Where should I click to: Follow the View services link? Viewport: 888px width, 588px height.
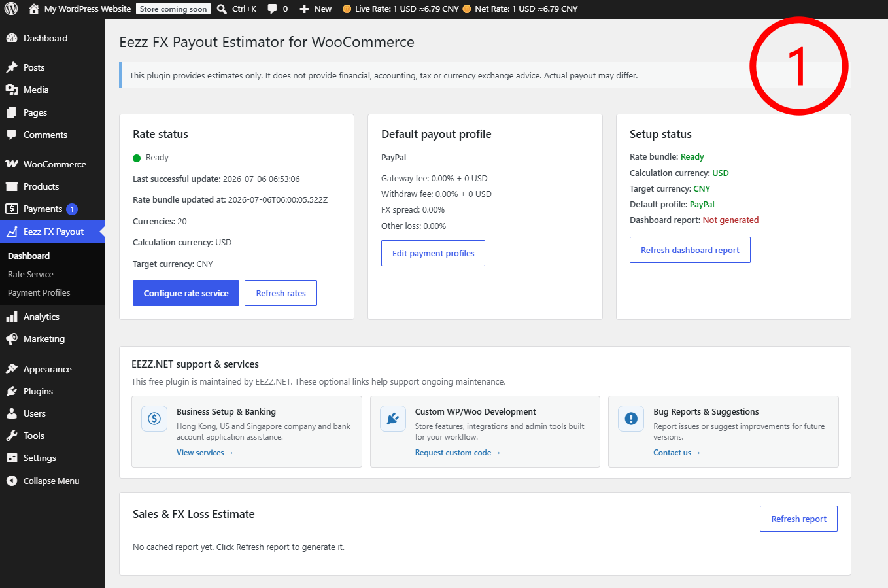tap(205, 453)
